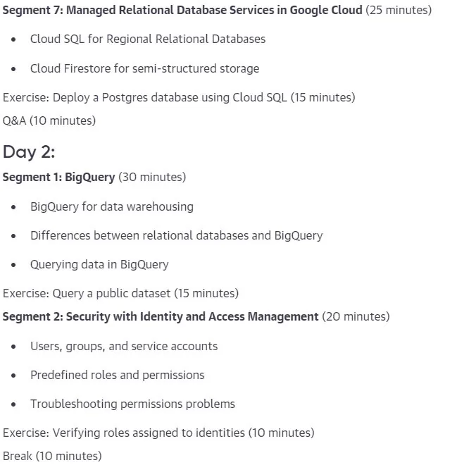Click the Deploy a Postgres database exercise line
Screen dimensions: 476x465
[x=179, y=98]
